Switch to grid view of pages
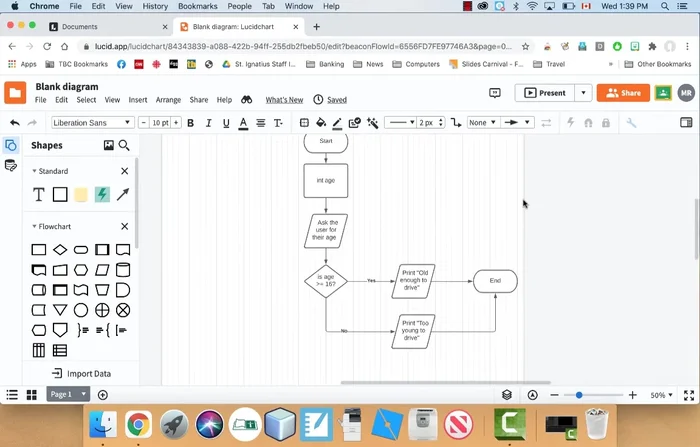Viewport: 700px width, 447px height. point(32,395)
